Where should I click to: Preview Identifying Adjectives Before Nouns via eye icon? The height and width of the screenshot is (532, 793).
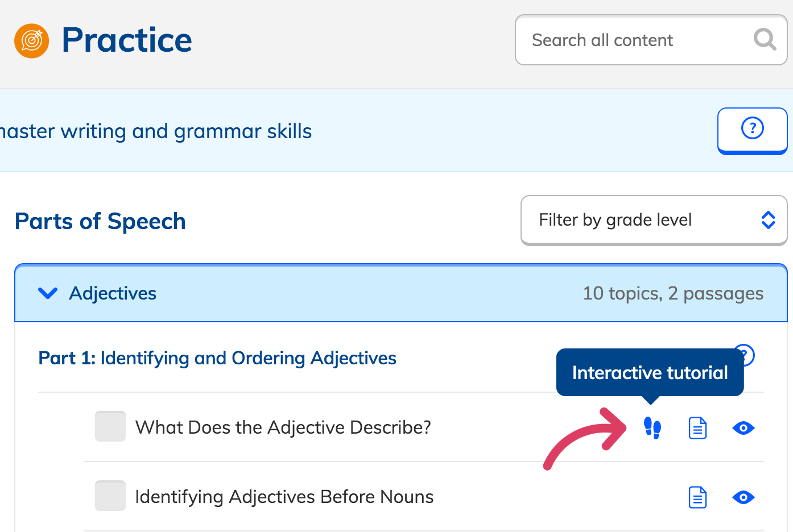pos(743,497)
